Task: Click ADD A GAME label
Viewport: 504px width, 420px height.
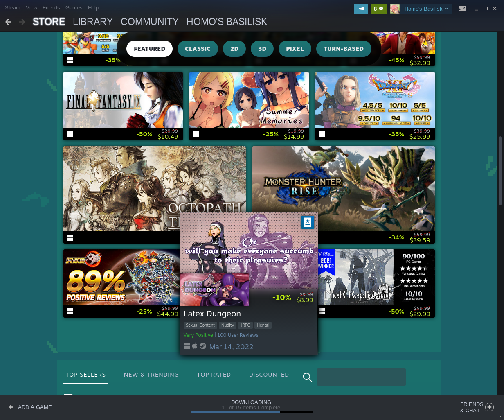Action: [x=35, y=407]
